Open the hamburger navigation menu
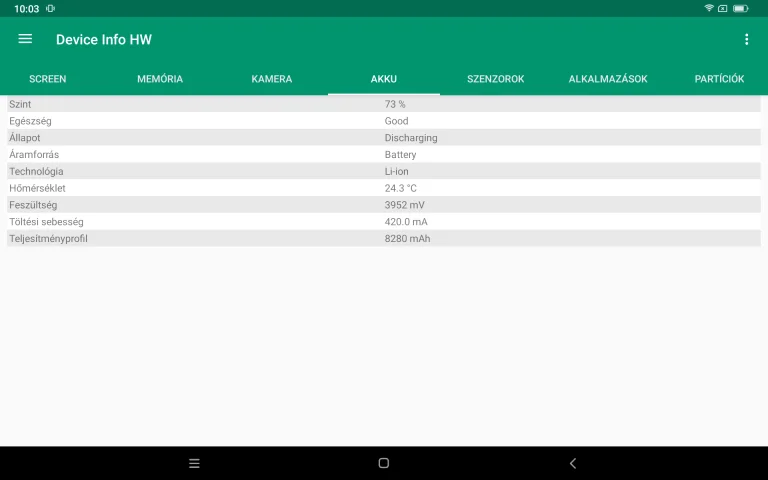The height and width of the screenshot is (480, 768). coord(25,39)
